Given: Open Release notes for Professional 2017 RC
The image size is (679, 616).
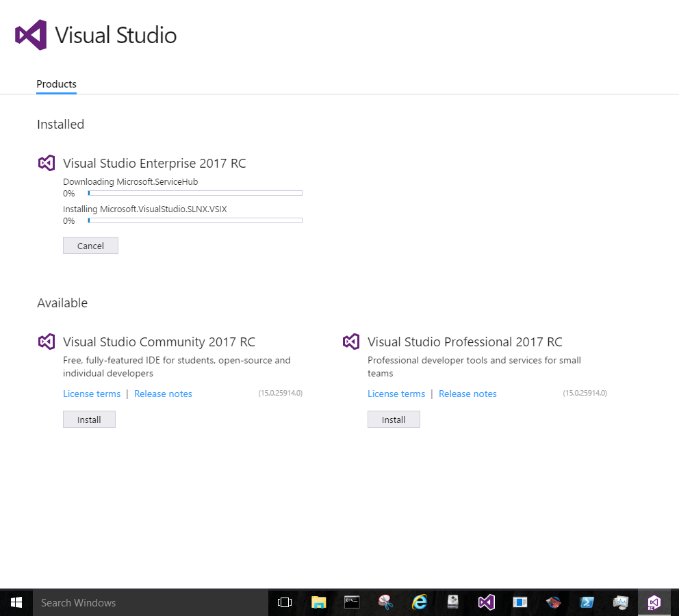Looking at the screenshot, I should coord(467,394).
